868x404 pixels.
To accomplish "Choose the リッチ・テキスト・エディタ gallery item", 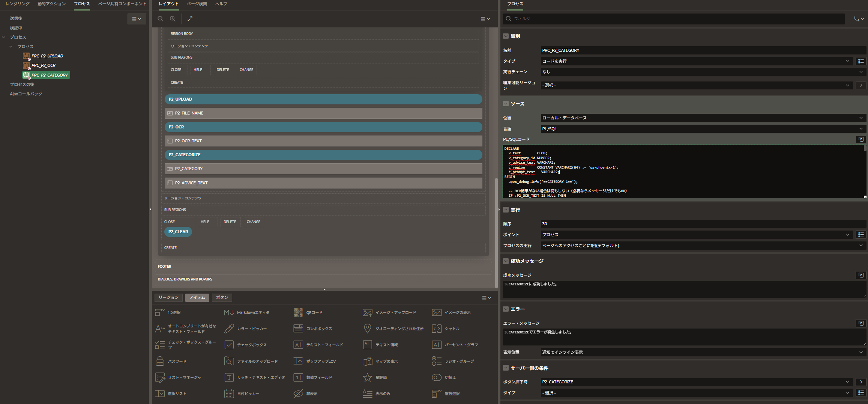I will [255, 377].
